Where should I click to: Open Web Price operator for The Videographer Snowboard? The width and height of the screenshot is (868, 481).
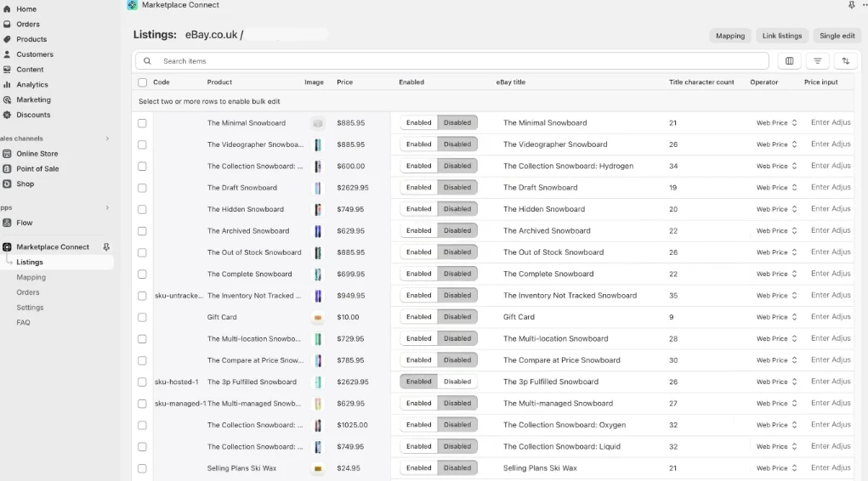(776, 144)
